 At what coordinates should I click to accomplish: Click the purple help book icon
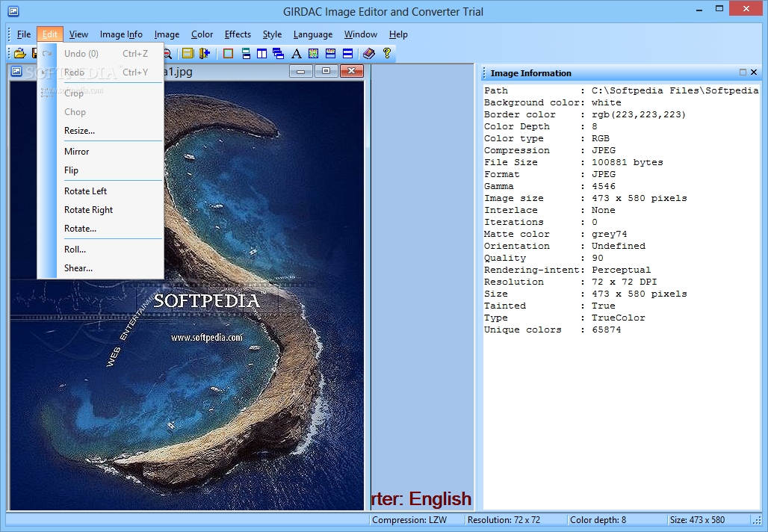[x=369, y=53]
